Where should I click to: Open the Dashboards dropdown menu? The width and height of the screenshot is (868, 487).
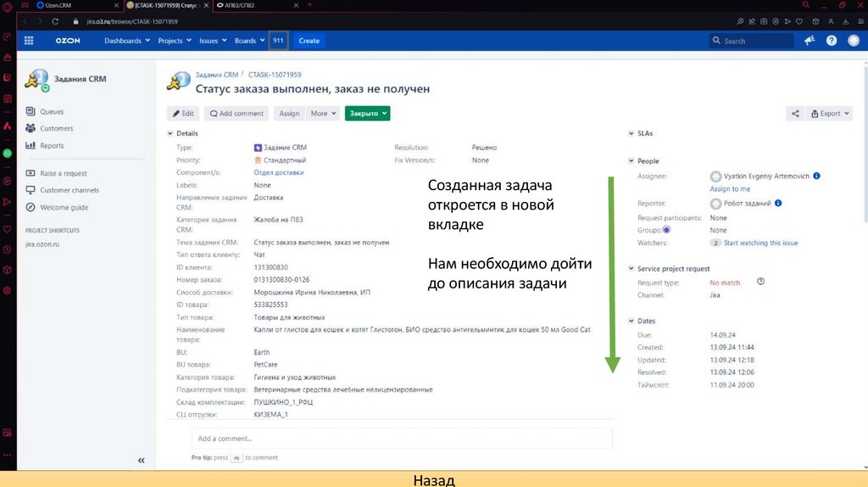coord(127,41)
